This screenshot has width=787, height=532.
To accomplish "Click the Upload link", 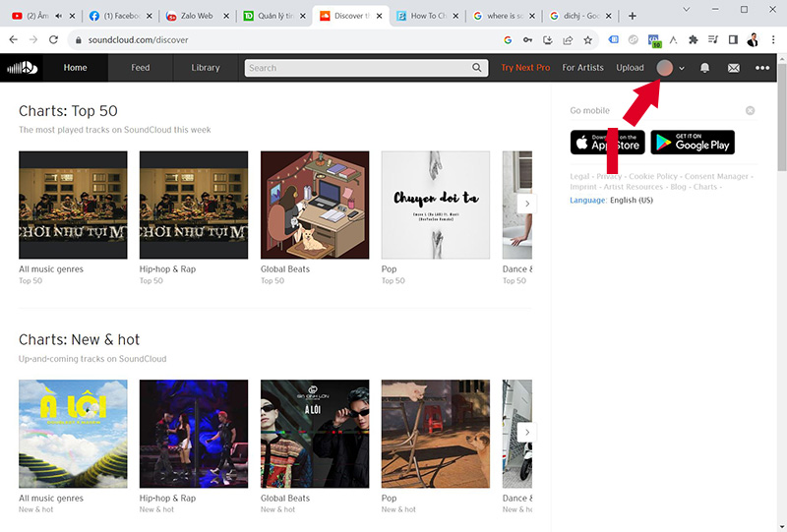I will click(630, 68).
